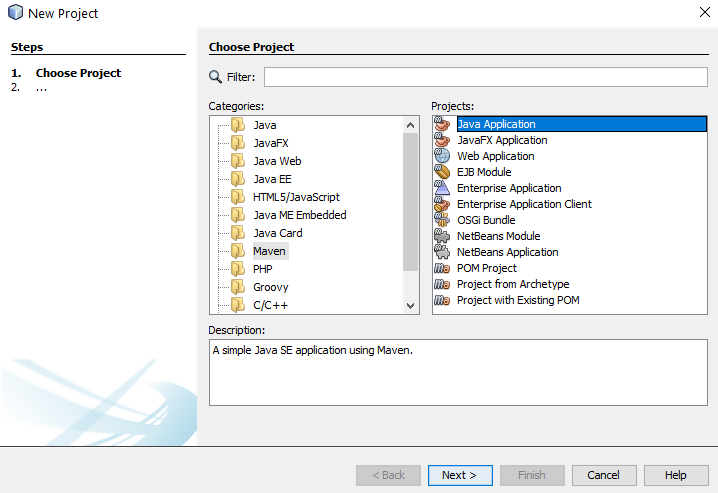Viewport: 718px width, 493px height.
Task: Click the Java ME Embedded folder icon
Action: (x=238, y=215)
